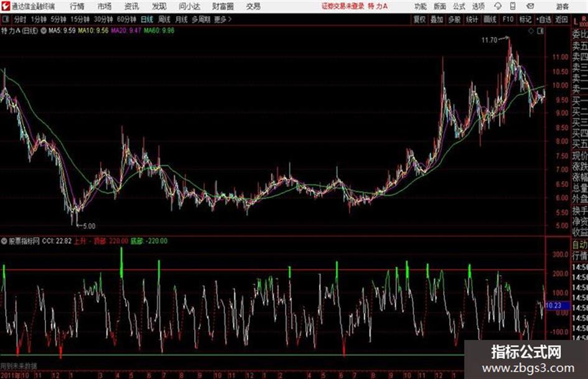Viewport: 588px width, 379px height.
Task: Open the 多周期 multi-period view
Action: 201,19
